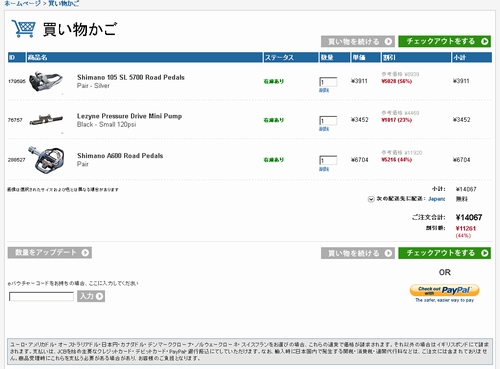Open Shimano A600 Road Pedals product link
The height and width of the screenshot is (369, 500).
tap(120, 156)
